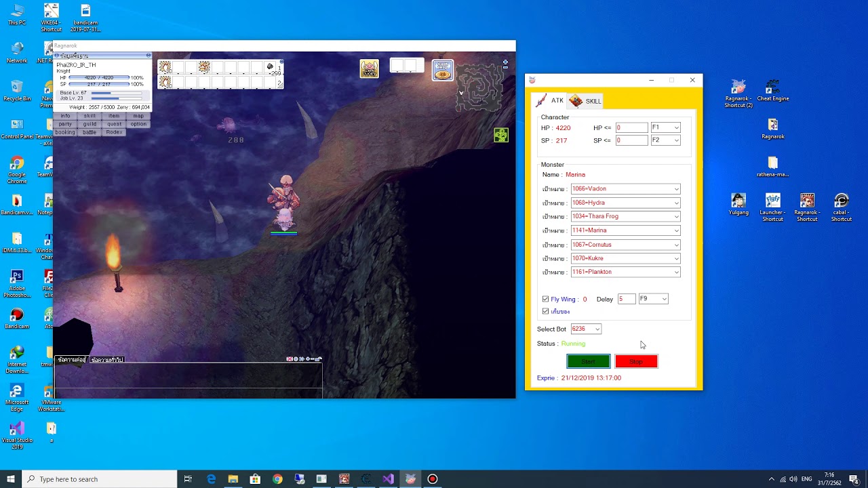Viewport: 868px width, 488px height.
Task: Click the quest button in Ragnarok
Action: pyautogui.click(x=114, y=124)
